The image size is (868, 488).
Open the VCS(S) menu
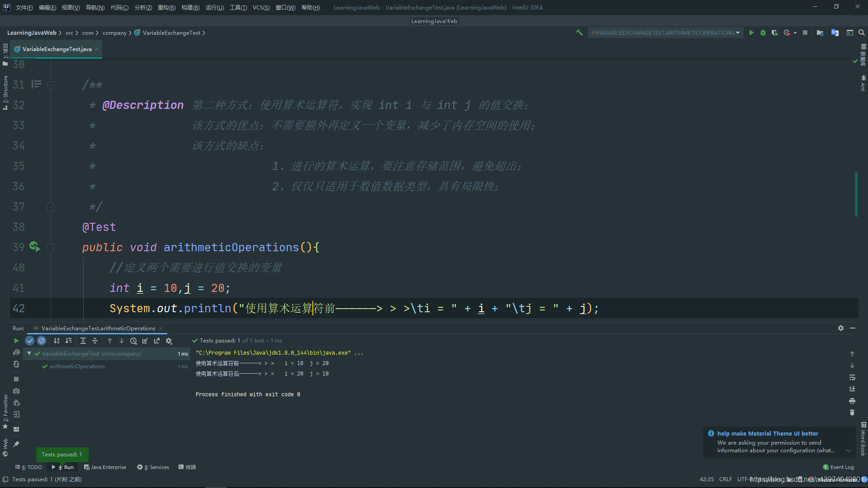[261, 7]
